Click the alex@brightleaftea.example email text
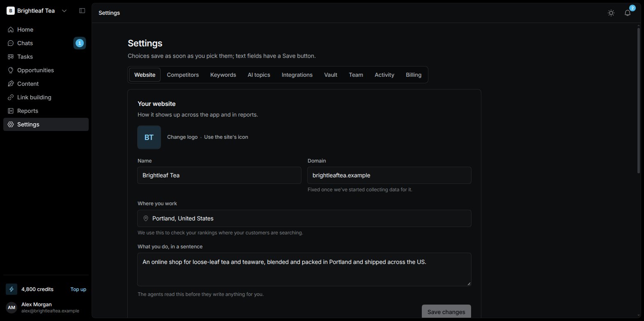 click(x=50, y=311)
